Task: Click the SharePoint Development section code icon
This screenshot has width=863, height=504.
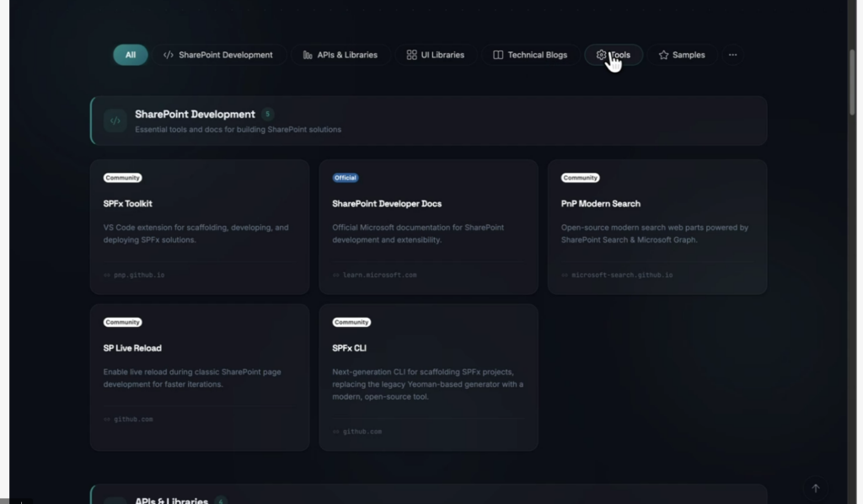Action: click(x=115, y=121)
